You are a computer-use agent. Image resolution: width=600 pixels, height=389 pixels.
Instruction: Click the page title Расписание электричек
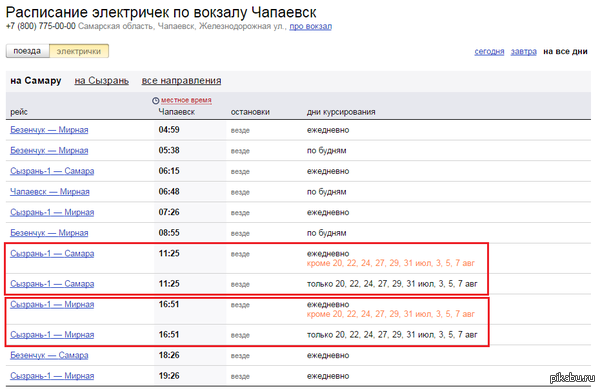click(x=161, y=12)
